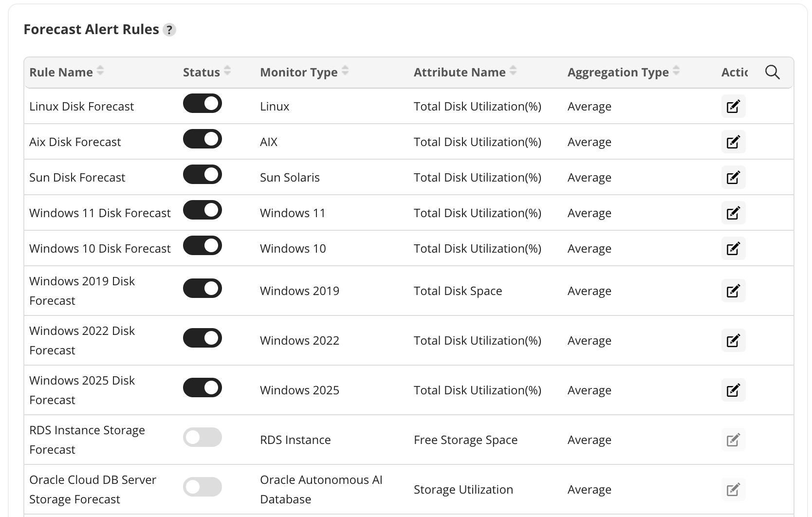Screen dimensions: 812x517
Task: Edit the Windows 2022 Disk Forecast rule
Action: 733,340
